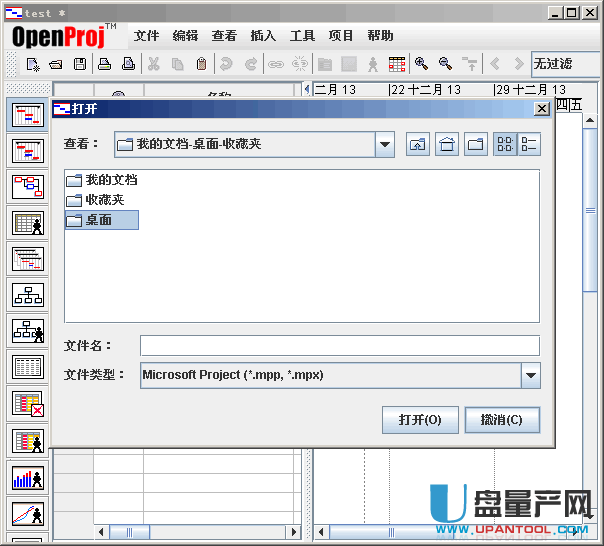Click the 打开(O) button
604x546 pixels.
click(420, 419)
